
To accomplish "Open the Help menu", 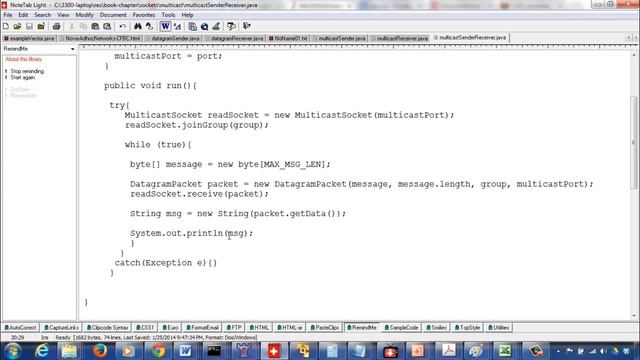I will pyautogui.click(x=187, y=15).
